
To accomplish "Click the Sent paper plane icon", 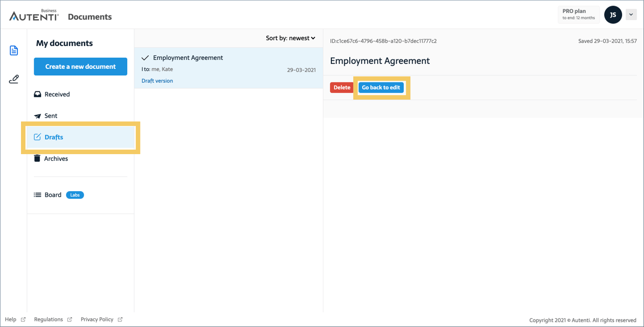I will [38, 116].
